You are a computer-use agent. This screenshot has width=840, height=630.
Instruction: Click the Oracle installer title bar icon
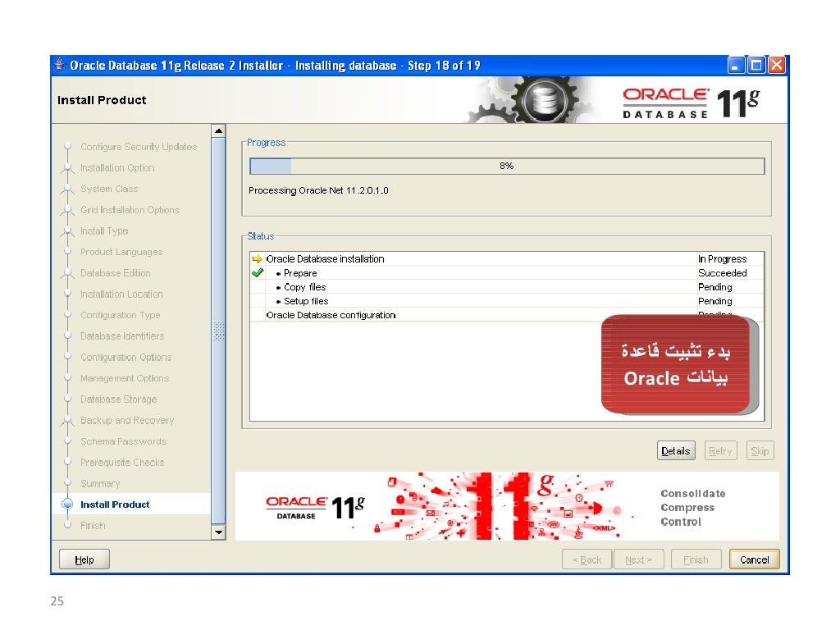[61, 65]
